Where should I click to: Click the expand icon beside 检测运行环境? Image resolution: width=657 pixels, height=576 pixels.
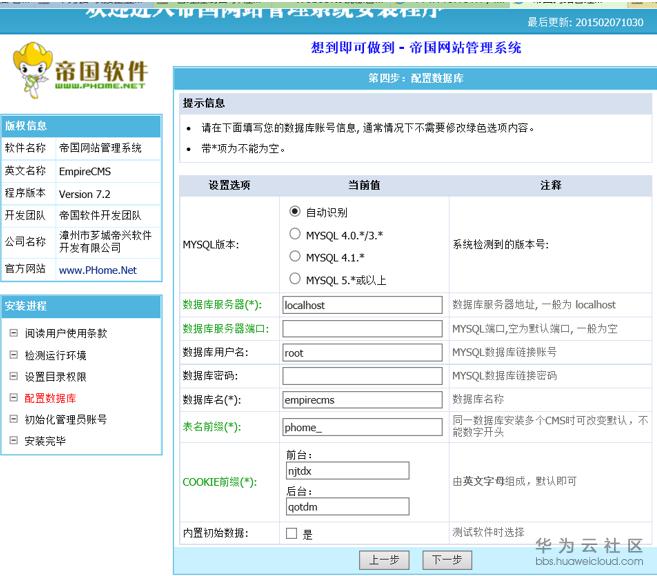pyautogui.click(x=14, y=355)
